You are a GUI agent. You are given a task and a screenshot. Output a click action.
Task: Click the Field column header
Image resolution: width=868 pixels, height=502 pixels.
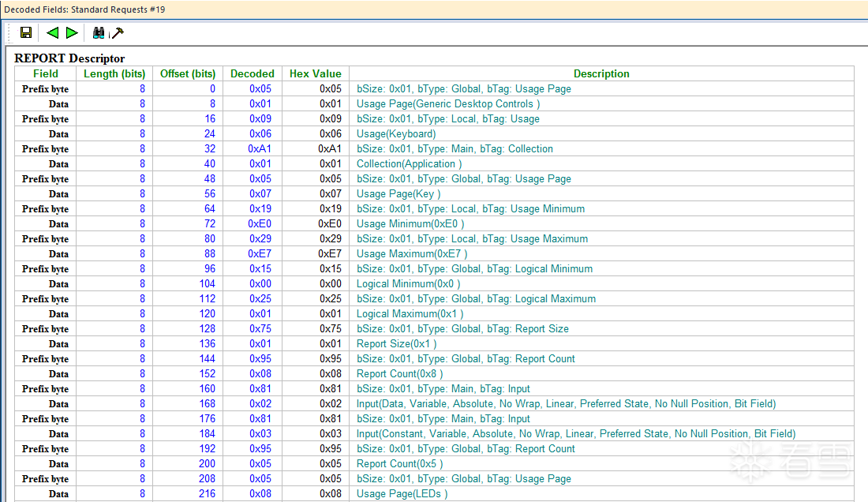[46, 73]
